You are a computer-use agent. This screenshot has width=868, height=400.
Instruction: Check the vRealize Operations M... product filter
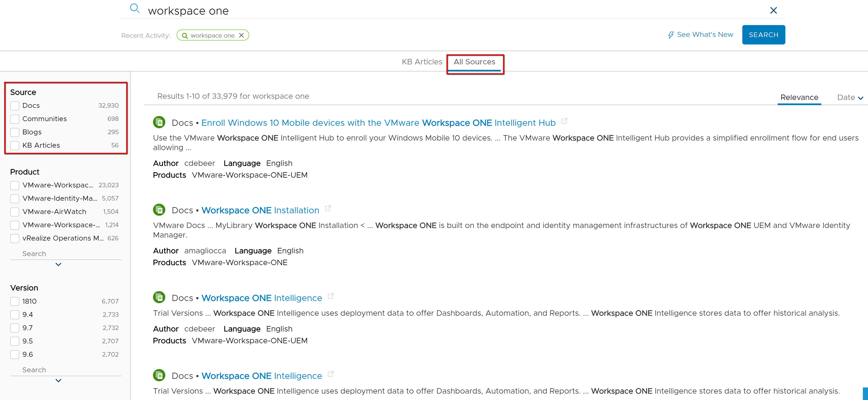15,238
